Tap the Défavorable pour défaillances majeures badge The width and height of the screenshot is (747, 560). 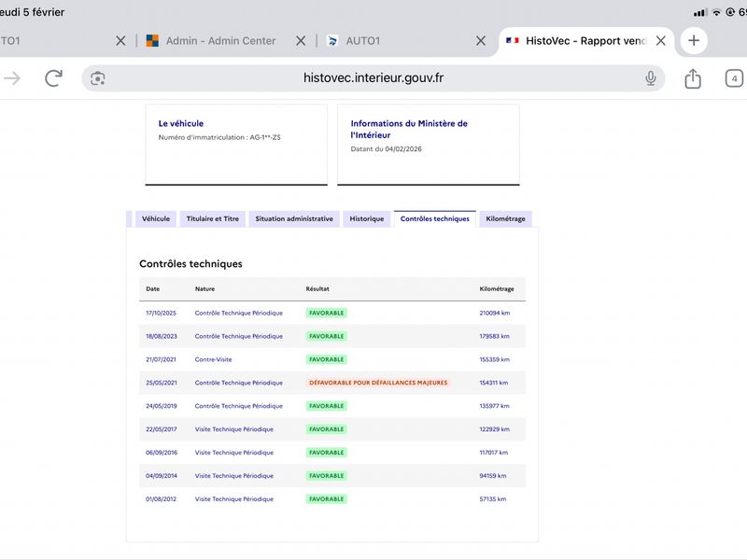[378, 383]
